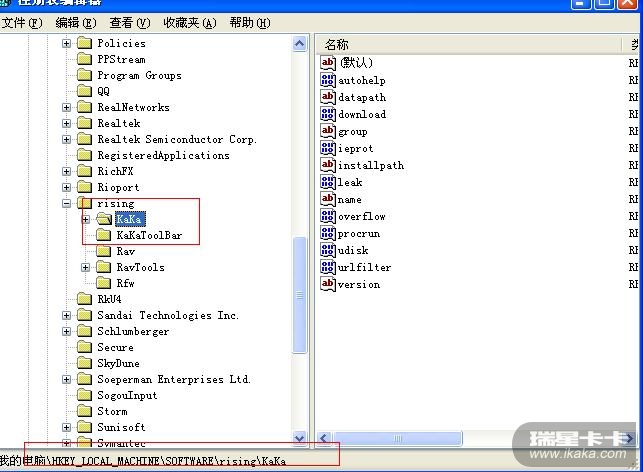
Task: Expand the Soeperman Enterprises Ltd. key
Action: pos(66,379)
